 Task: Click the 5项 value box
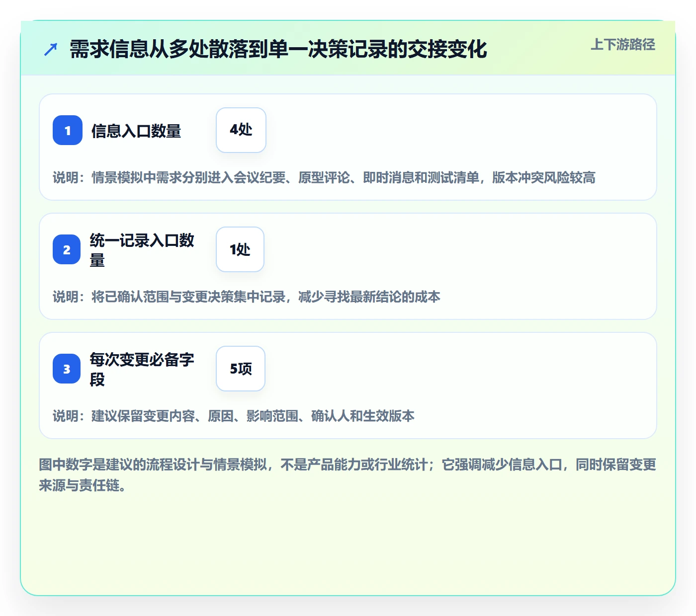point(241,369)
